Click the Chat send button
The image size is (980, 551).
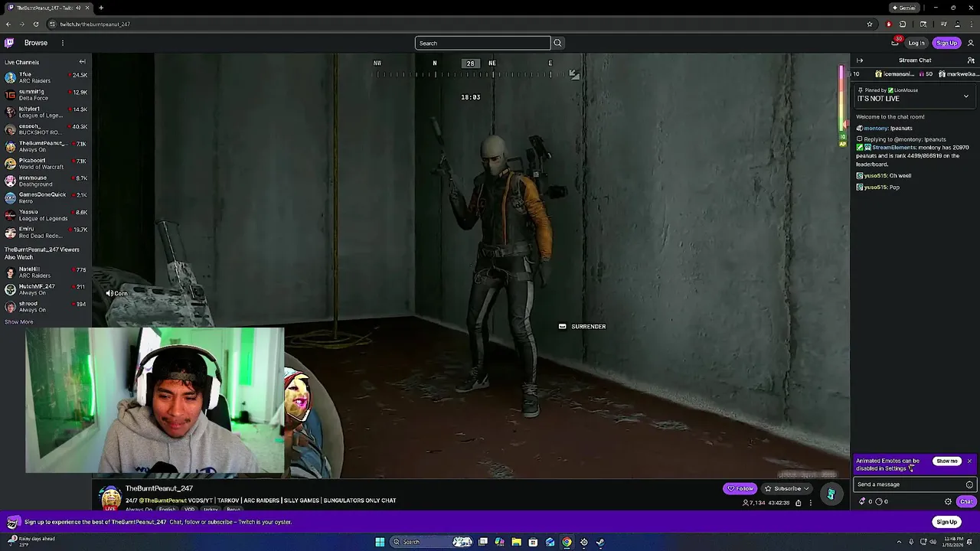coord(966,501)
